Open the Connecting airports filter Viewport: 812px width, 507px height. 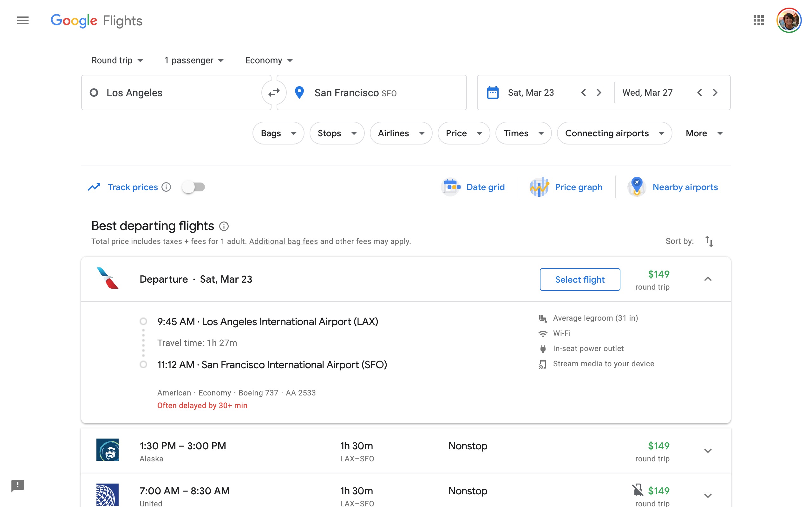(614, 133)
